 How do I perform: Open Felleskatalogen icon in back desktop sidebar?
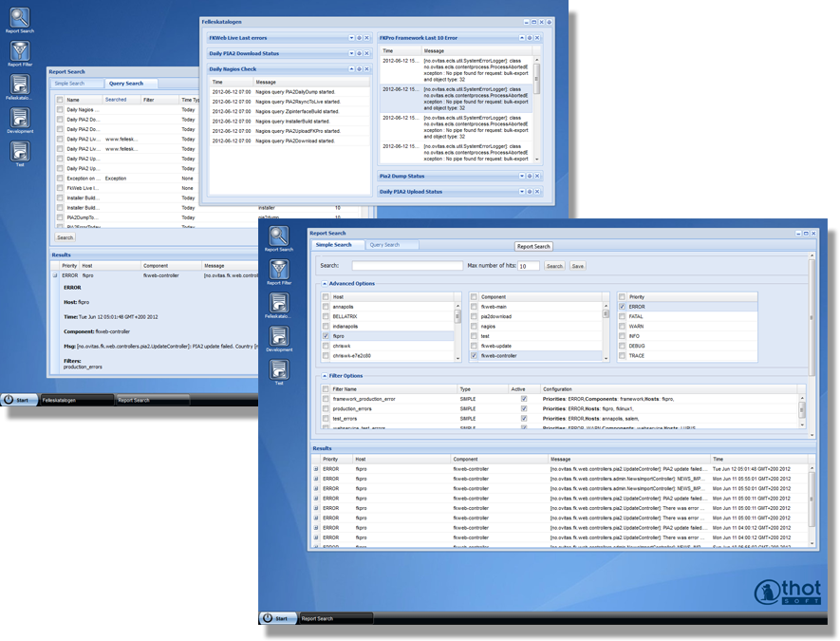coord(19,85)
